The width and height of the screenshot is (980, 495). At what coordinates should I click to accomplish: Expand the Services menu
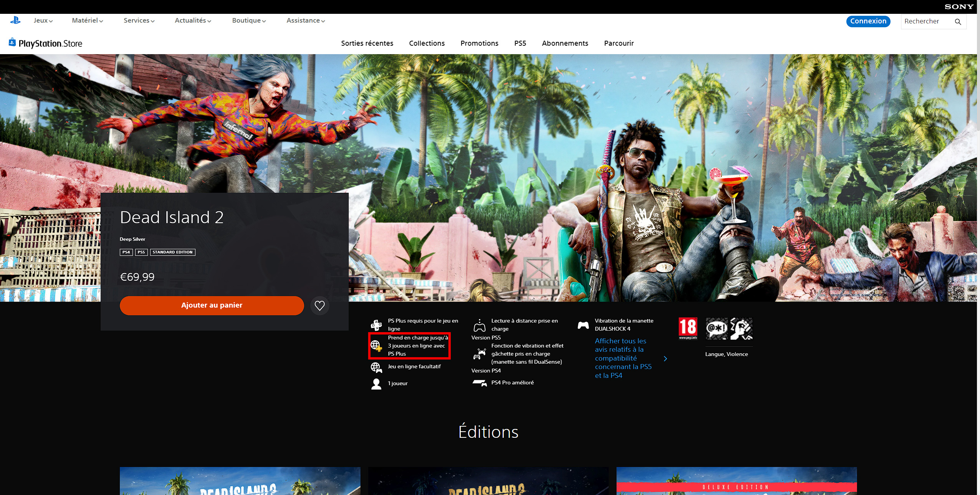pyautogui.click(x=139, y=20)
